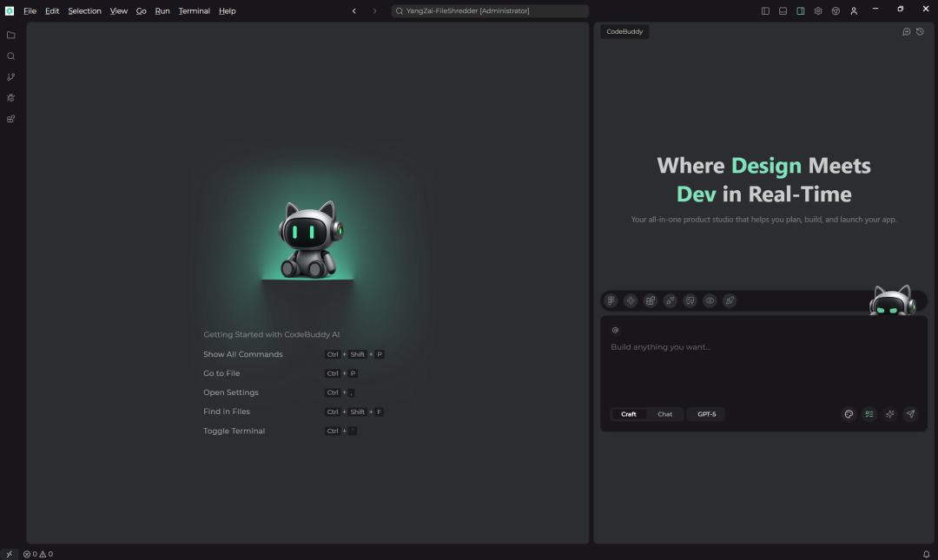Open the Extensions icon in the sidebar

[10, 119]
